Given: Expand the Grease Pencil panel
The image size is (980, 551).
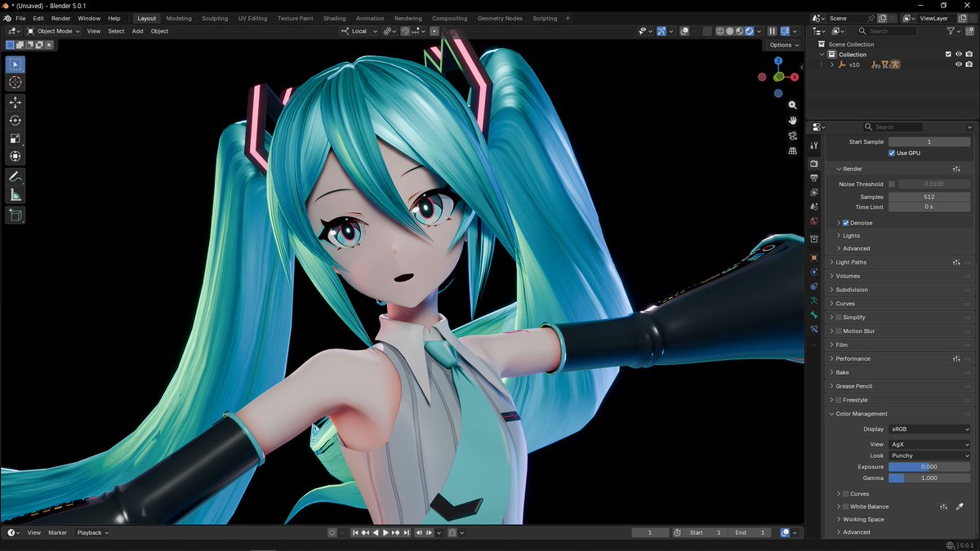Looking at the screenshot, I should [901, 386].
